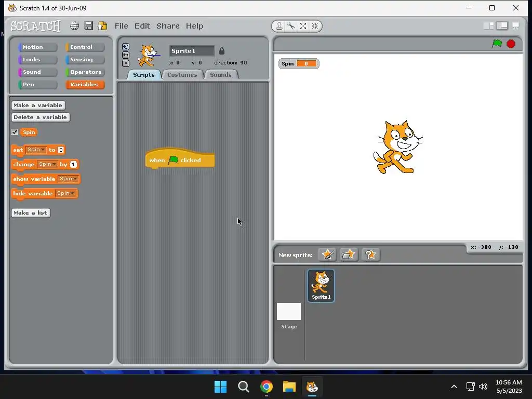Select the Sound block category
Viewport: 532px width, 399px height.
(x=37, y=72)
